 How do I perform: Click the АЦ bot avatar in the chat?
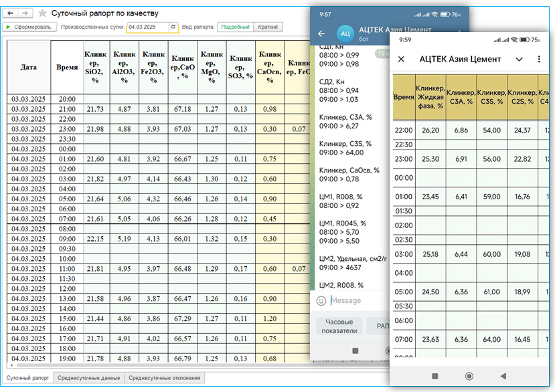pos(345,33)
